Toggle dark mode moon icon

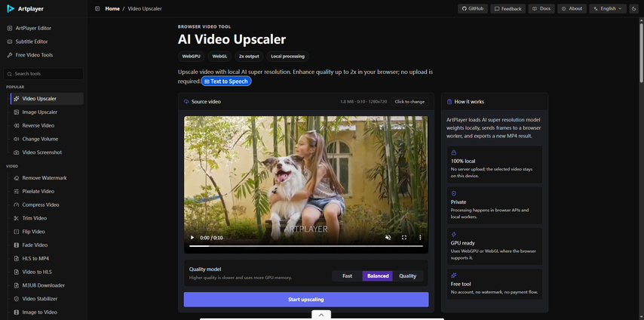(633, 8)
